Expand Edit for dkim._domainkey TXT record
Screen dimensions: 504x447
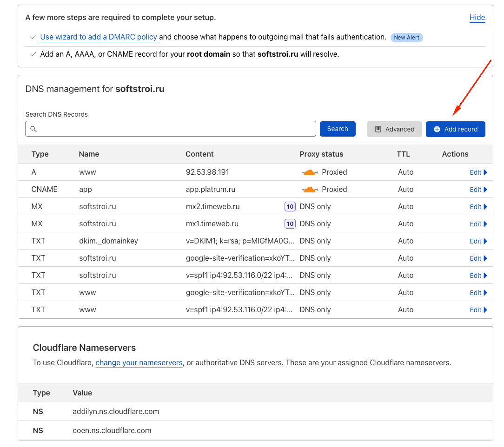click(478, 241)
